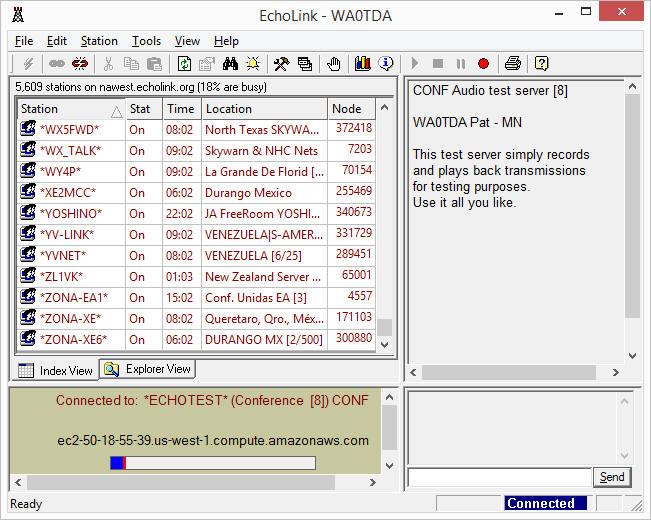Click the Copy toolbar icon

pyautogui.click(x=131, y=64)
